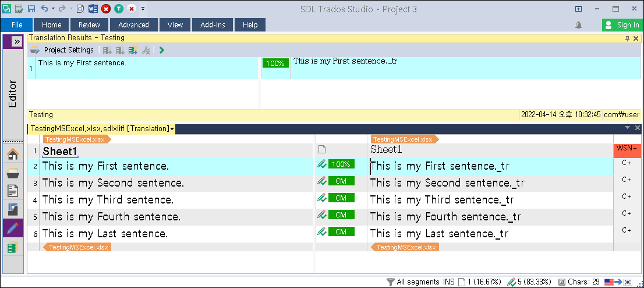Click into target 'This is my First sentence._tr'
This screenshot has width=644, height=288.
(x=440, y=166)
